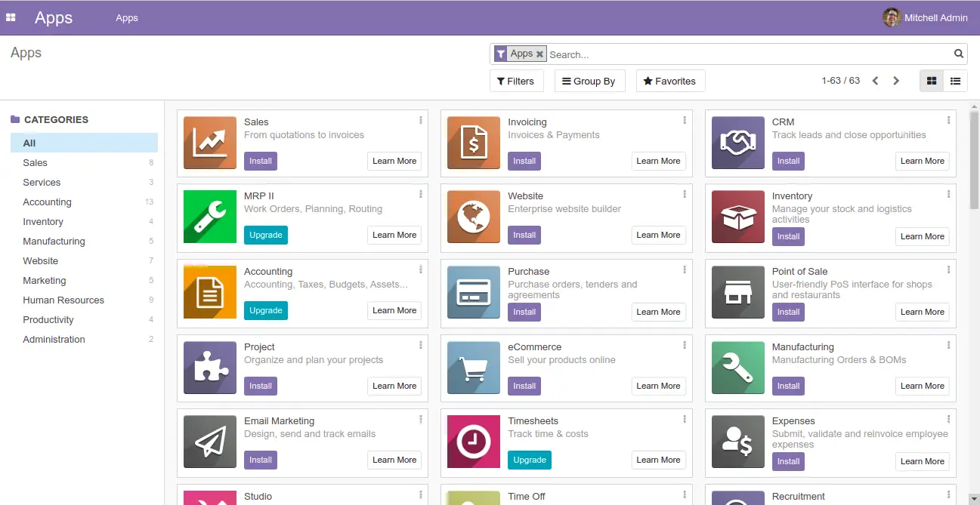Viewport: 980px width, 505px height.
Task: Click the Website globe icon
Action: [474, 217]
